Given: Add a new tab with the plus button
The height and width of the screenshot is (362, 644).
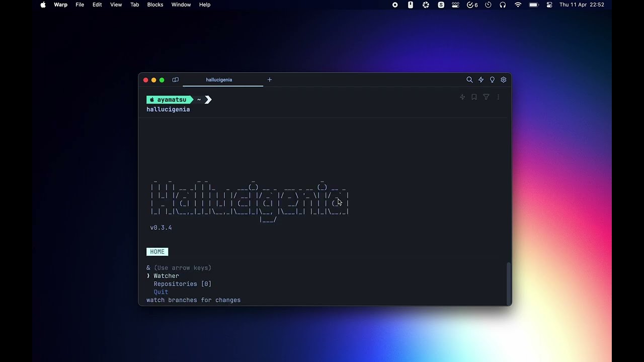Looking at the screenshot, I should tap(270, 79).
